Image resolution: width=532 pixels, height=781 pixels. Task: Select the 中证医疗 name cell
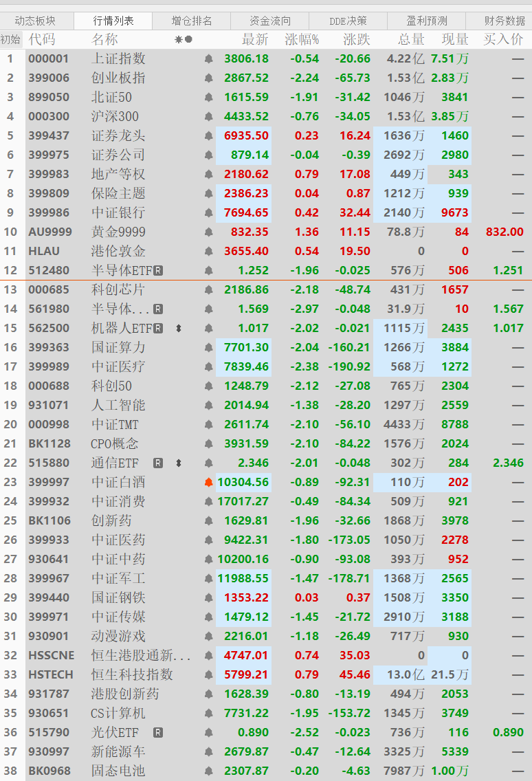point(118,366)
